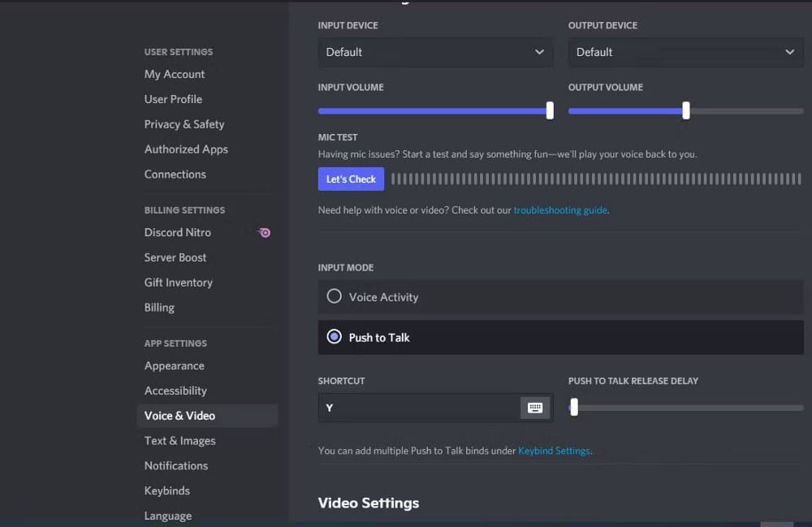
Task: Open My Account settings
Action: point(174,74)
